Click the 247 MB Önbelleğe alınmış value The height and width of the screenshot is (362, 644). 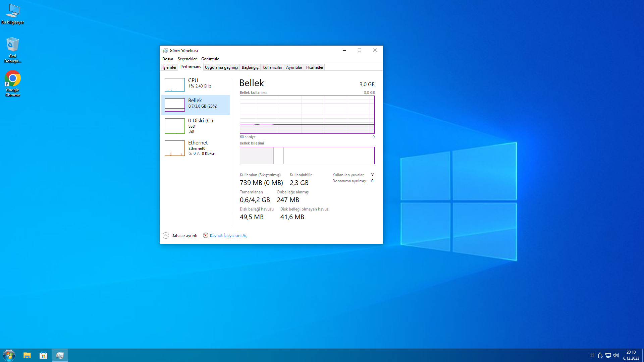(x=288, y=200)
